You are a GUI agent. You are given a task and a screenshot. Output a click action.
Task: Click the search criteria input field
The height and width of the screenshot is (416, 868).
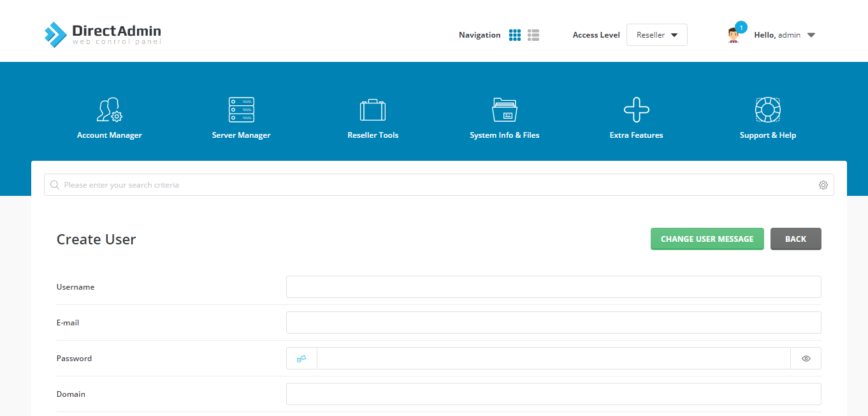click(433, 185)
